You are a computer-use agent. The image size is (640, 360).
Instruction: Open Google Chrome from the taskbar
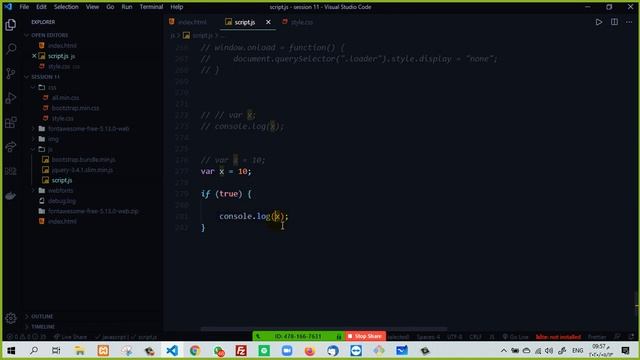point(195,351)
